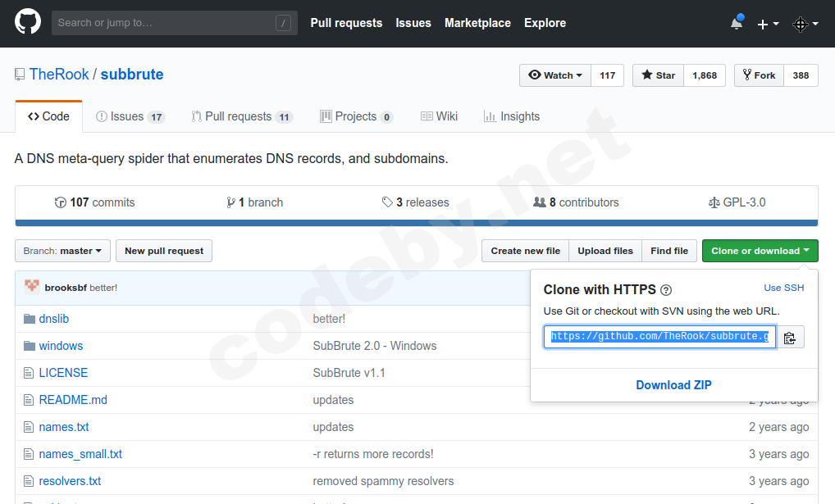
Task: Open TheRook user profile link
Action: pos(59,74)
